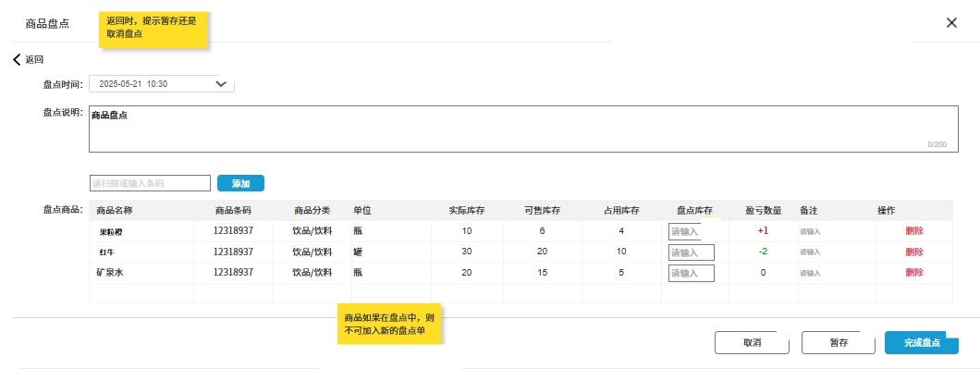
Task: Click the 0/200 character counter
Action: (x=937, y=144)
